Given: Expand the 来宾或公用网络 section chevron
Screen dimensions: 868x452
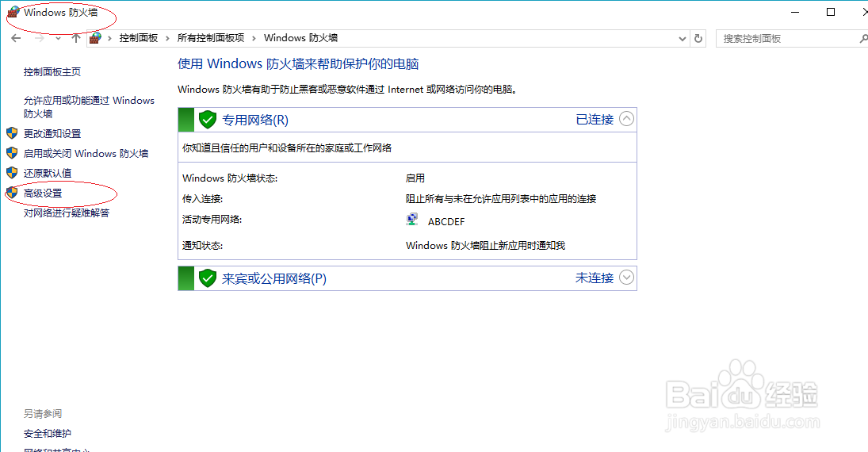Looking at the screenshot, I should [626, 277].
